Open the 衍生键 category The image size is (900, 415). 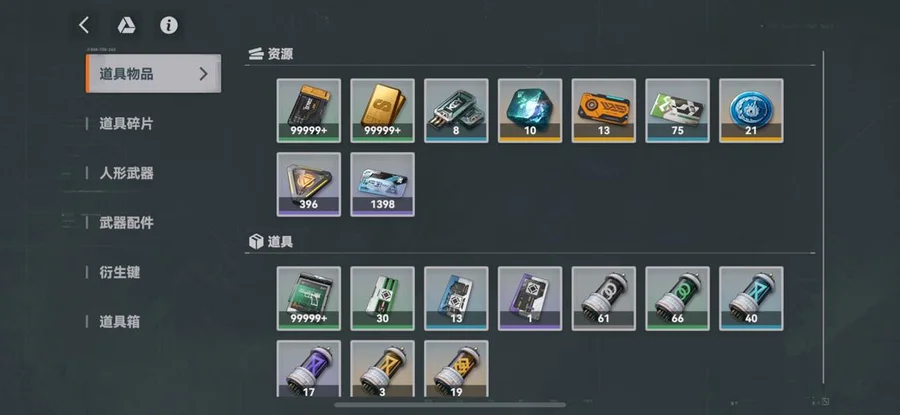pyautogui.click(x=119, y=272)
